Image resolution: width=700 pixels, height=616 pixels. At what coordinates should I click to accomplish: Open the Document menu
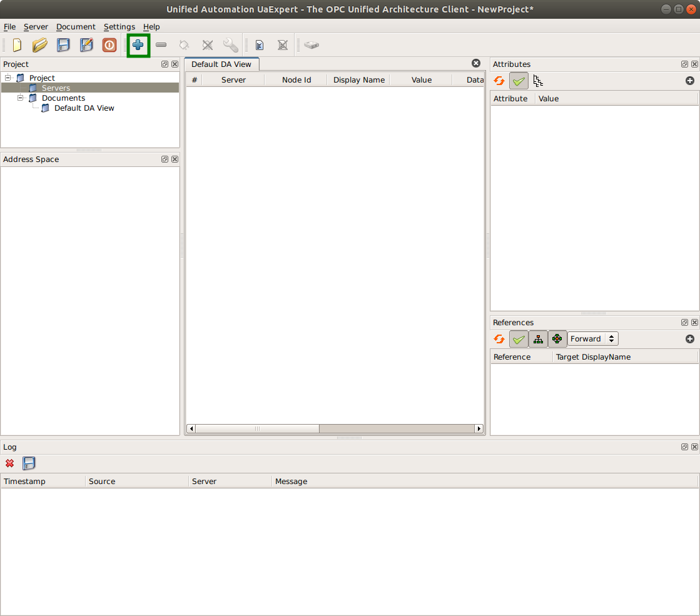(x=76, y=27)
